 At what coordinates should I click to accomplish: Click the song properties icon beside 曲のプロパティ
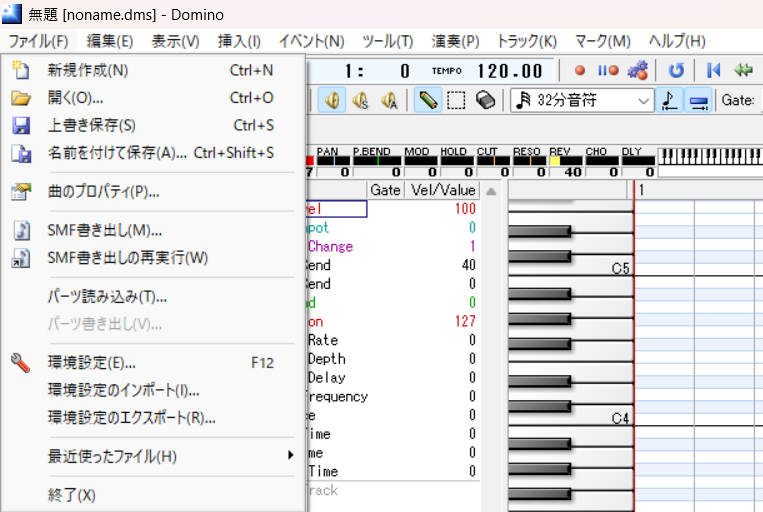21,192
